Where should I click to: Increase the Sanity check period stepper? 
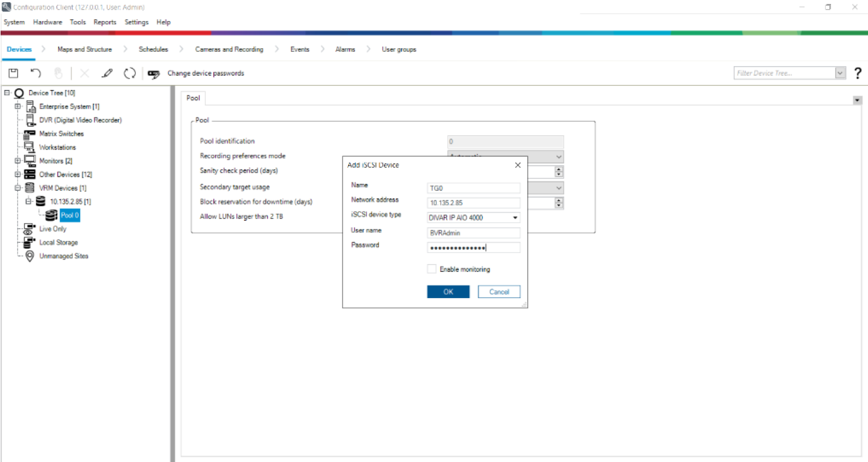click(x=559, y=169)
